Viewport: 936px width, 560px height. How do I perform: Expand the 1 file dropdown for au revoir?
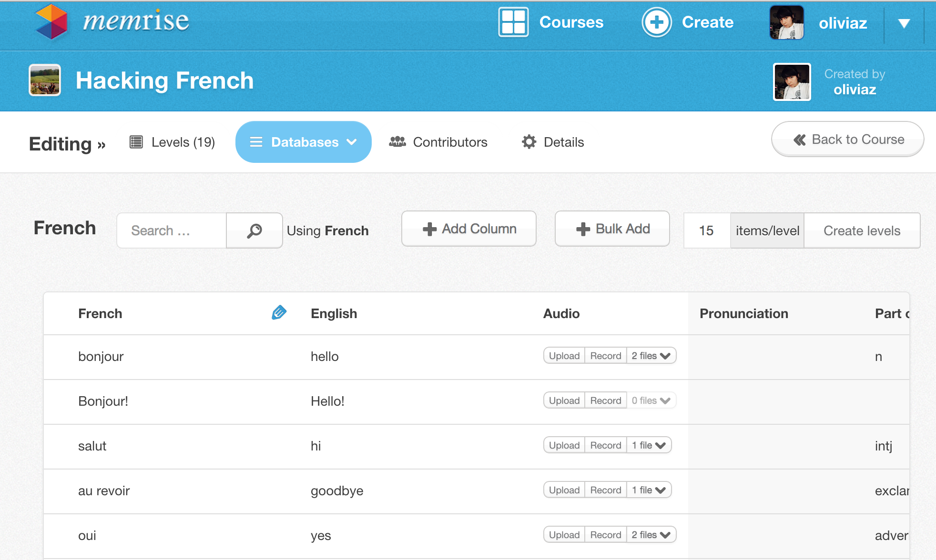click(649, 490)
